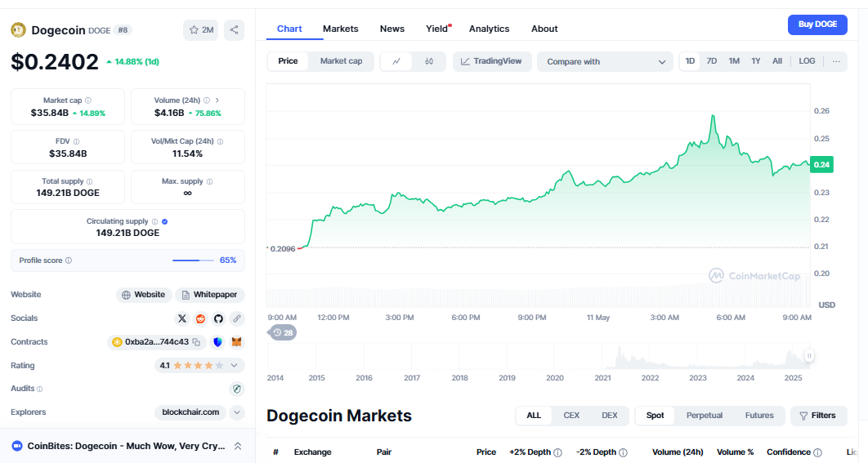Open the X (Twitter) social link
Image resolution: width=868 pixels, height=463 pixels.
click(x=182, y=318)
